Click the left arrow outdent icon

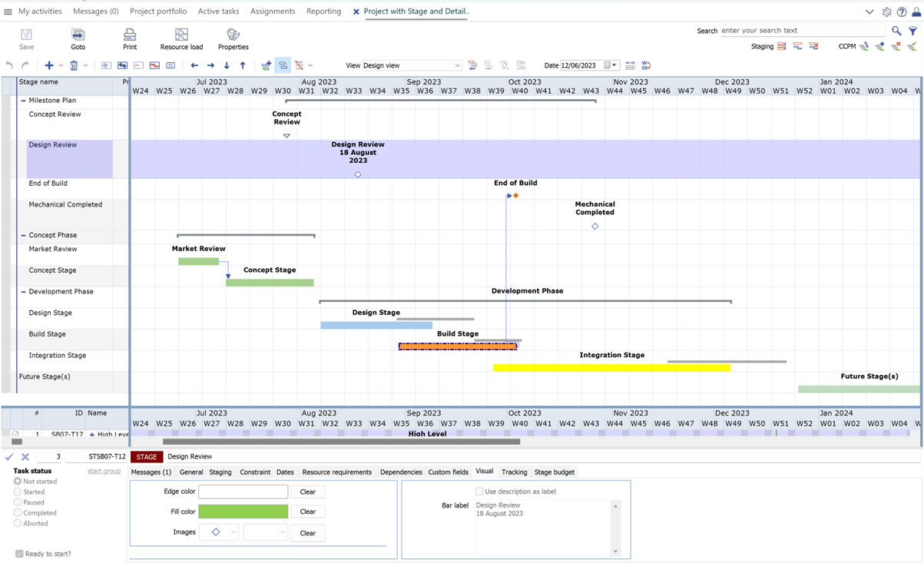[194, 65]
